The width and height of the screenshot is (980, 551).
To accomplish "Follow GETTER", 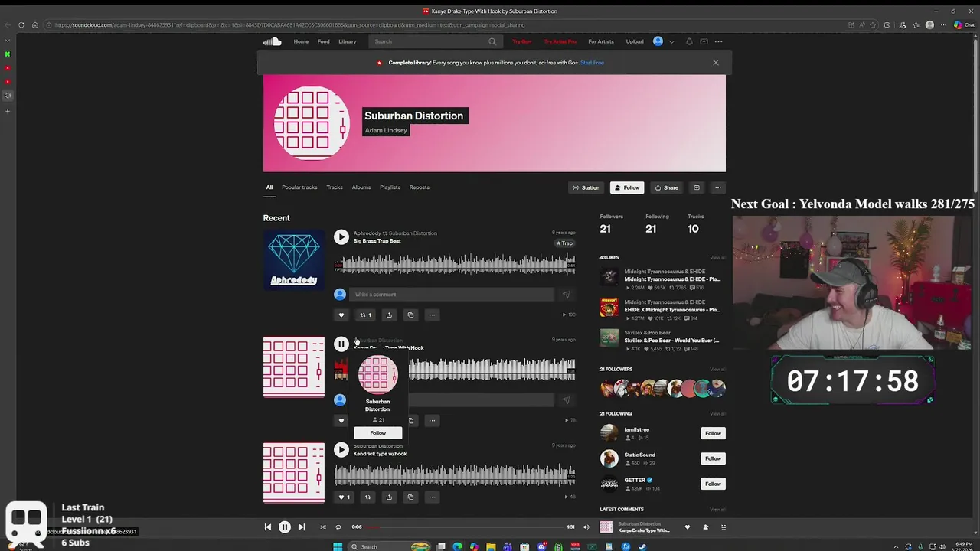I will click(x=713, y=484).
